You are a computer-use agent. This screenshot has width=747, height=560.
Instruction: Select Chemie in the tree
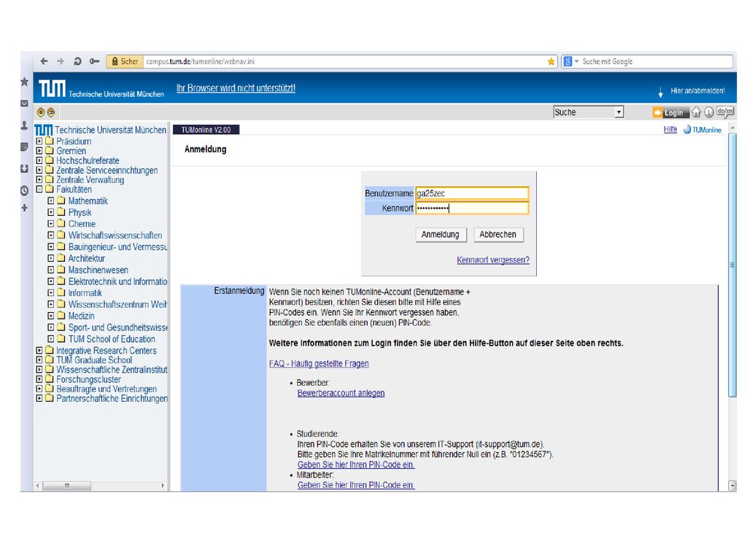click(82, 224)
